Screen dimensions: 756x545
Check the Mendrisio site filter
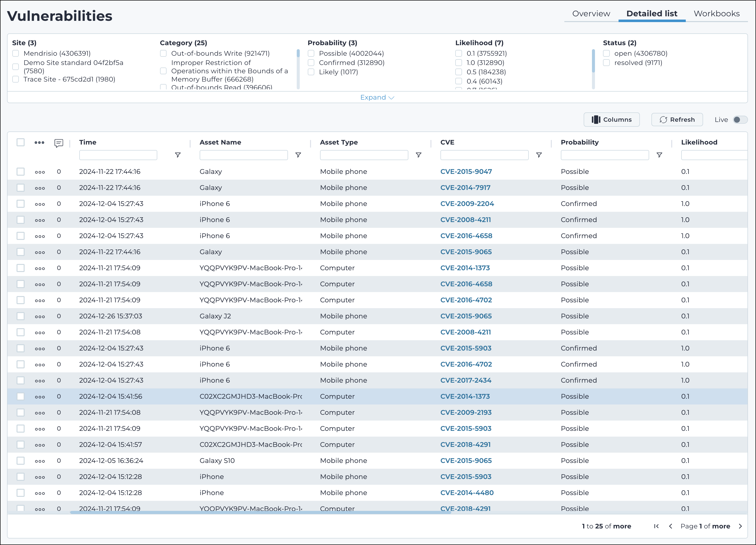pos(16,53)
